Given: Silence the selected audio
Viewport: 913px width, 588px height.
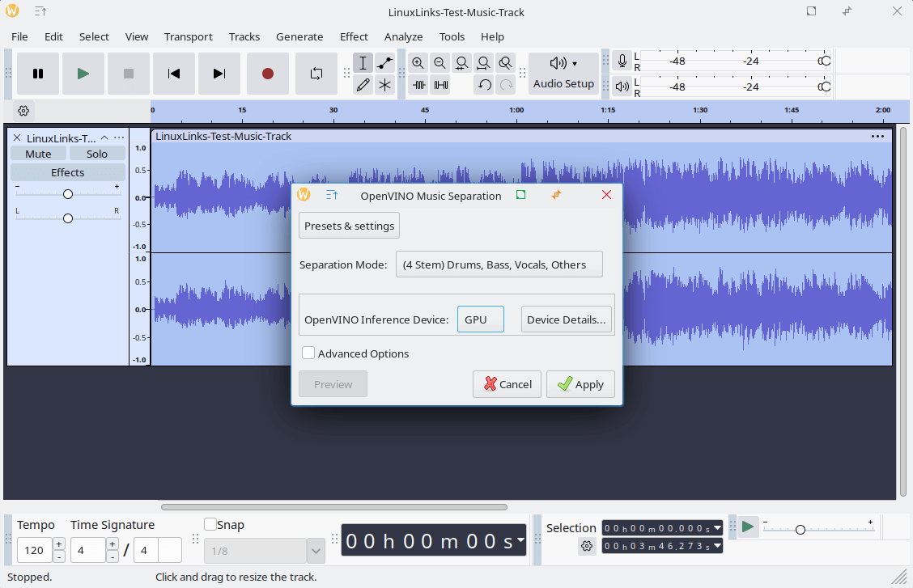Looking at the screenshot, I should click(x=441, y=85).
